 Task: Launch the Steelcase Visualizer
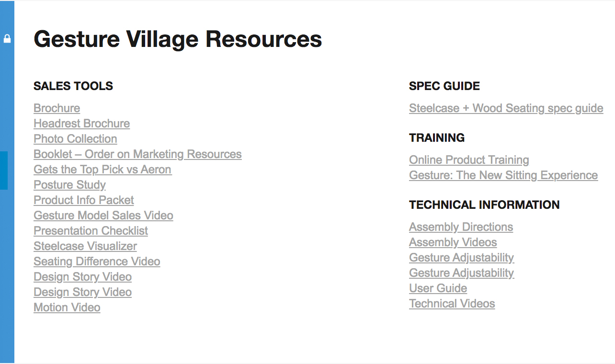click(x=85, y=246)
